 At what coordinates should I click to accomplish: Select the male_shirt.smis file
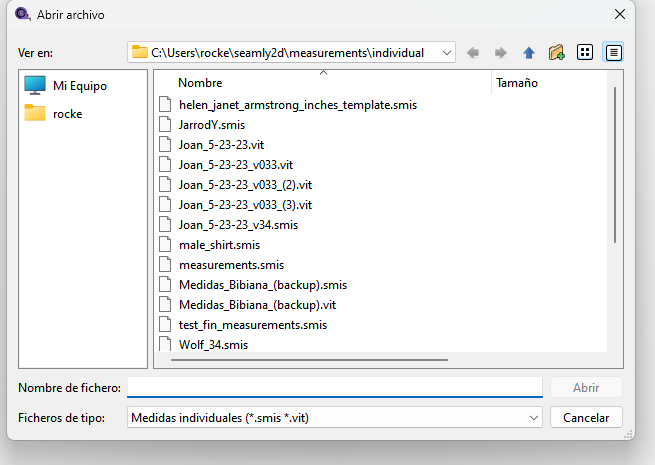(219, 245)
